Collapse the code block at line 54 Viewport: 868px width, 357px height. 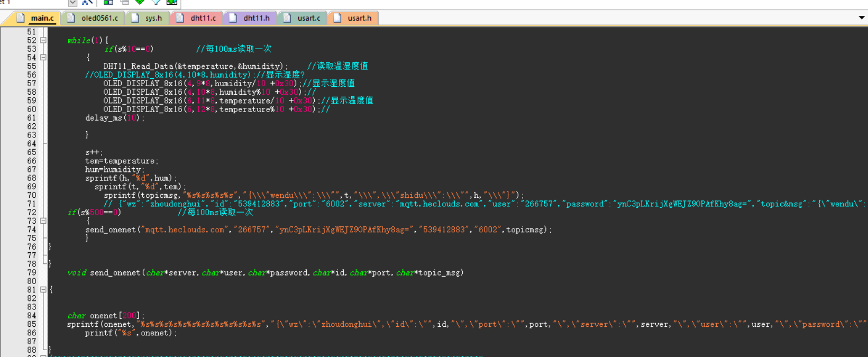pyautogui.click(x=43, y=58)
